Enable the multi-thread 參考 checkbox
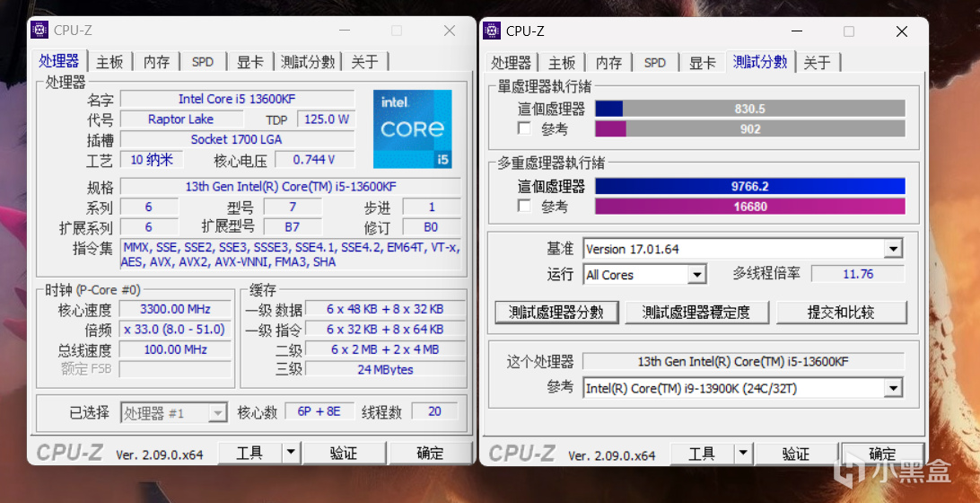This screenshot has width=980, height=503. pos(524,206)
